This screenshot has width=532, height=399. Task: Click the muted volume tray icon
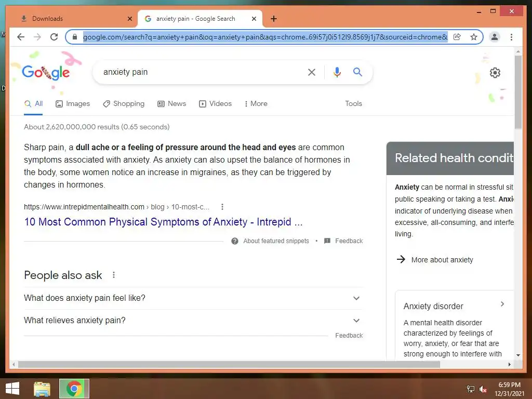click(x=483, y=389)
